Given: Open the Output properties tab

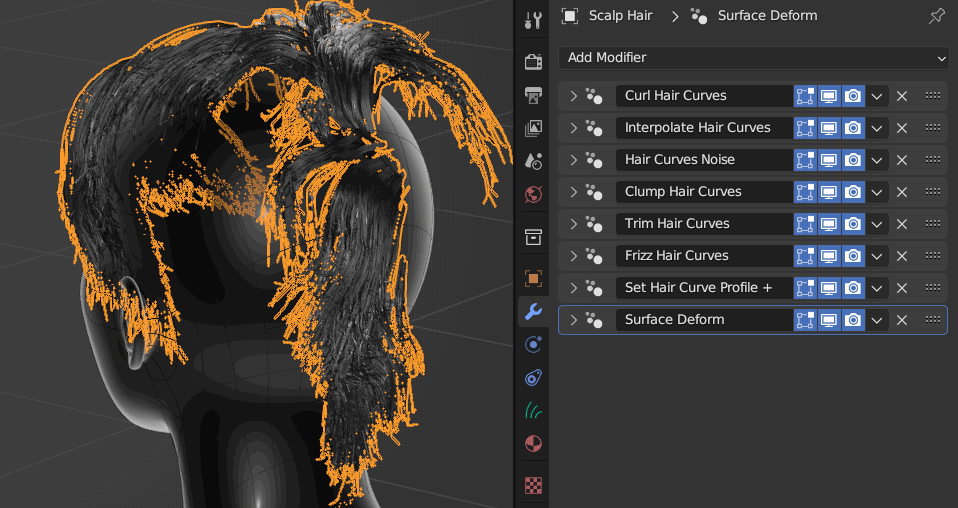Looking at the screenshot, I should (x=533, y=95).
